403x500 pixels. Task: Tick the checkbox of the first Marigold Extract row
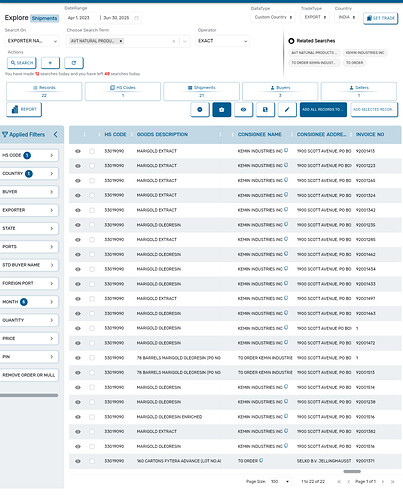pos(92,151)
